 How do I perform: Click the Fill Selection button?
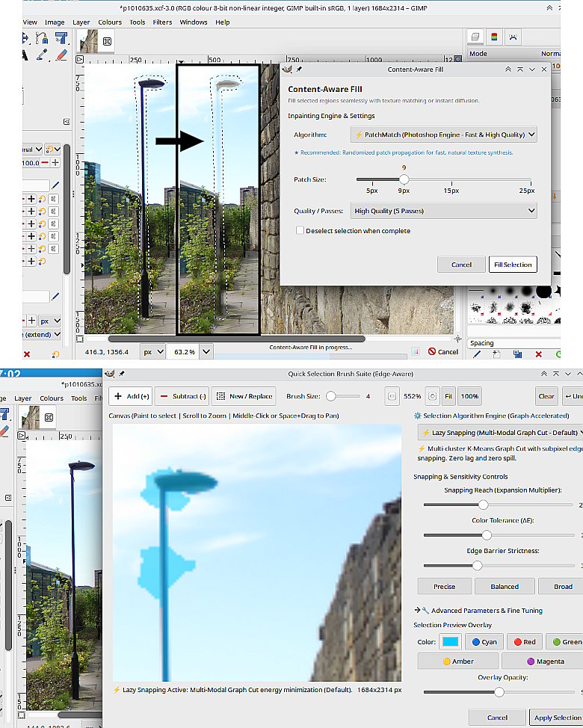tap(513, 264)
